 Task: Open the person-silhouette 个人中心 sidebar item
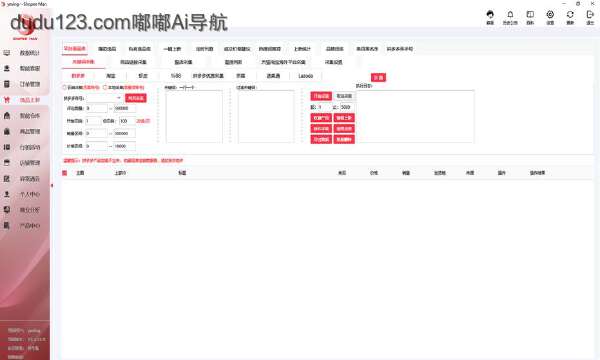click(23, 194)
